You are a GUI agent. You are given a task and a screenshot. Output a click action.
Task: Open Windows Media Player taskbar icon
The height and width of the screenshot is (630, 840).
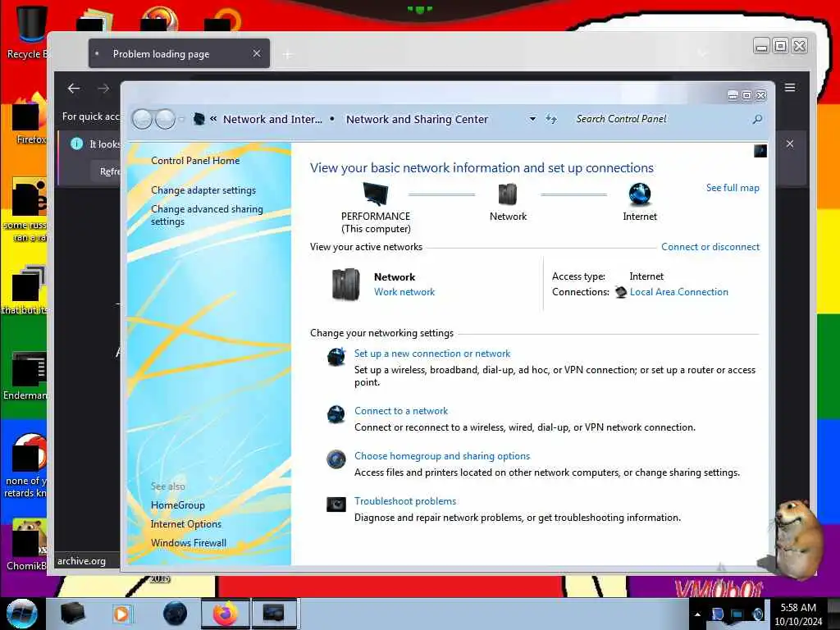coord(121,614)
